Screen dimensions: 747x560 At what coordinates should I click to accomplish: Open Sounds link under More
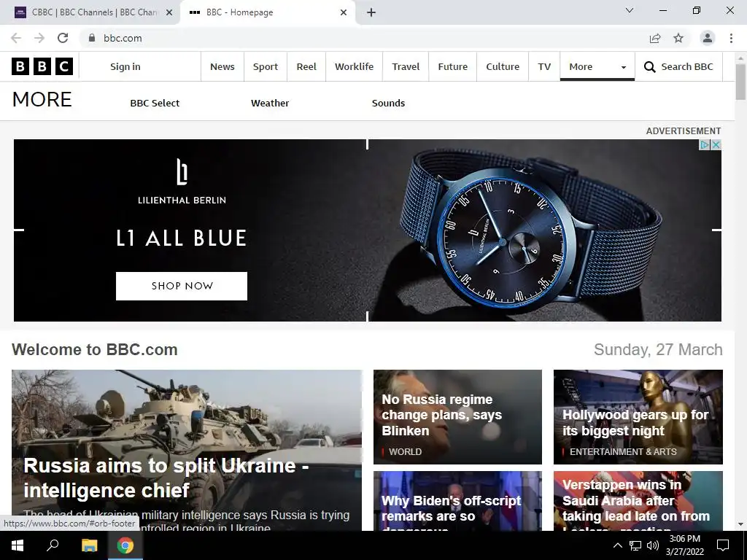[x=388, y=103]
